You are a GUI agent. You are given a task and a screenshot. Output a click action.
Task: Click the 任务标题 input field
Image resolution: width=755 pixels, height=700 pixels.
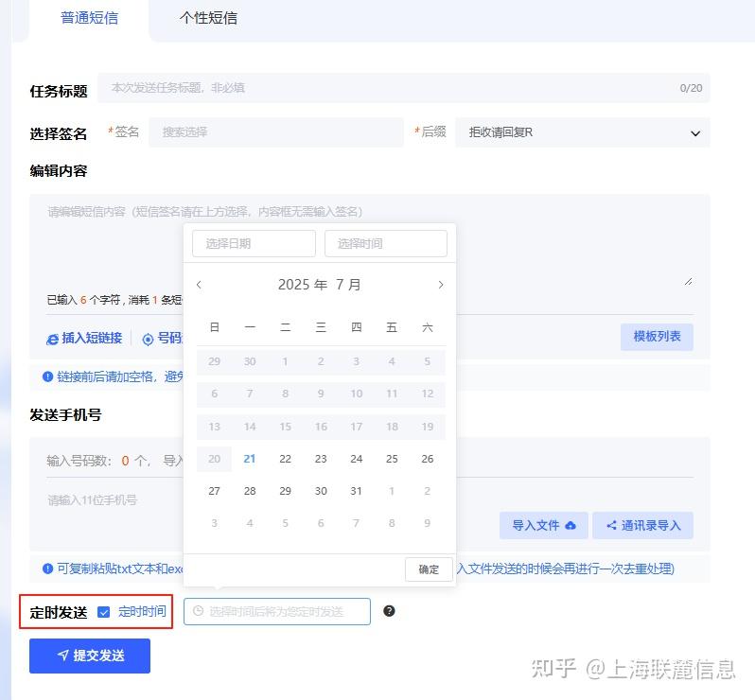[403, 88]
